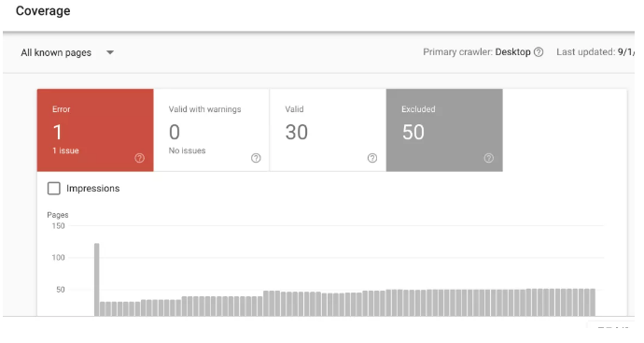Open help icon on Valid card

[372, 158]
